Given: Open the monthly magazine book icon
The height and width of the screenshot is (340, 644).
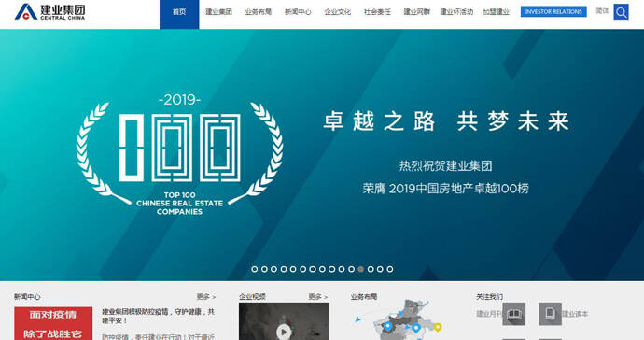Looking at the screenshot, I should click(x=514, y=314).
